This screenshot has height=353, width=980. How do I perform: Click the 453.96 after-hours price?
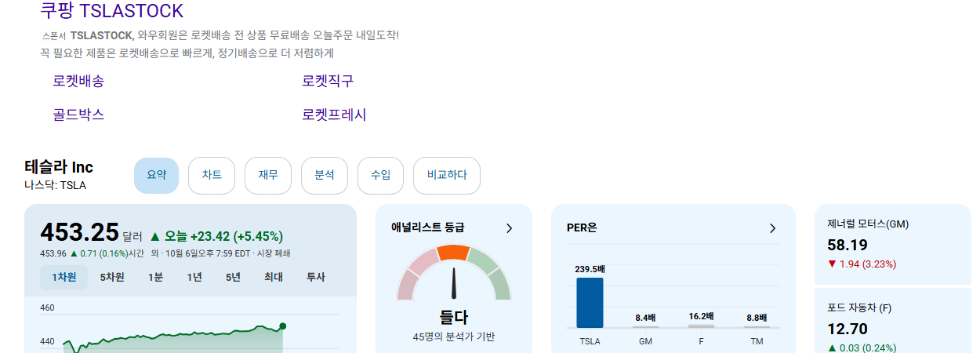click(x=53, y=253)
